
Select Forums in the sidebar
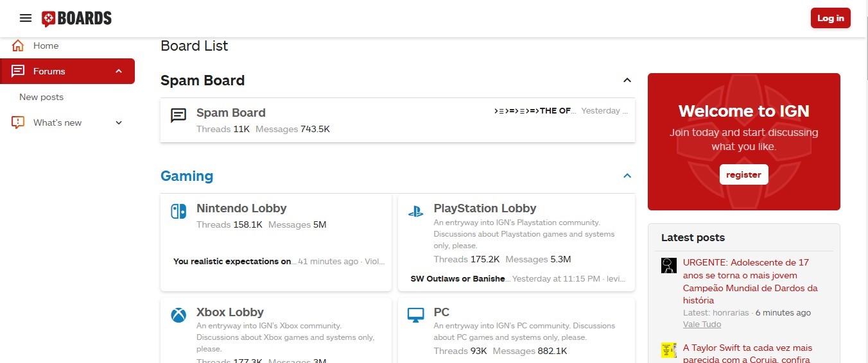[x=67, y=71]
